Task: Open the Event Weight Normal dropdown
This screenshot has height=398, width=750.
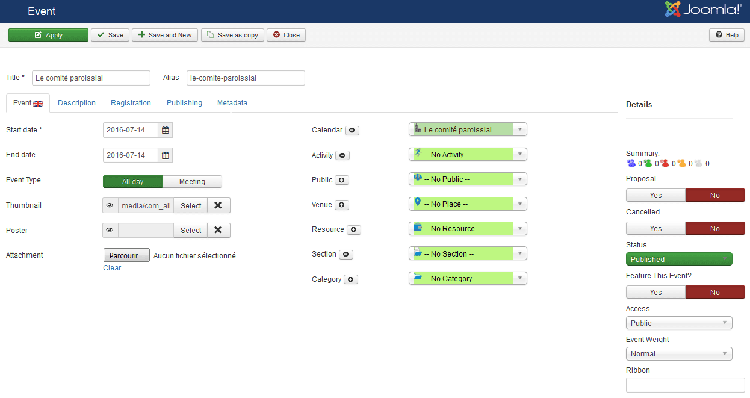Action: 679,354
